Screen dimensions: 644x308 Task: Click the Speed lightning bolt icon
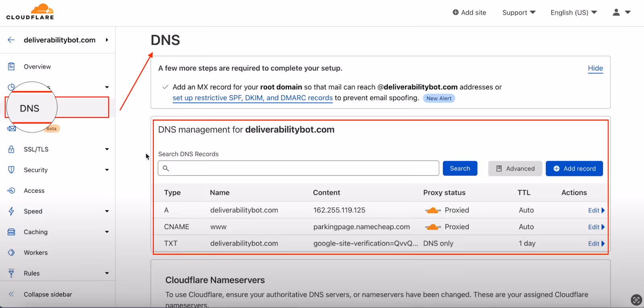tap(11, 211)
